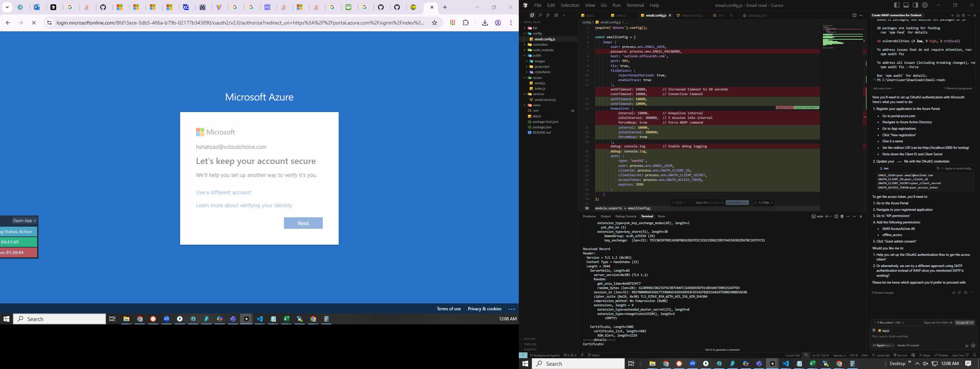Viewport: 980px width, 369px height.
Task: Open the Terminal menu in Cursor menu bar
Action: [635, 5]
